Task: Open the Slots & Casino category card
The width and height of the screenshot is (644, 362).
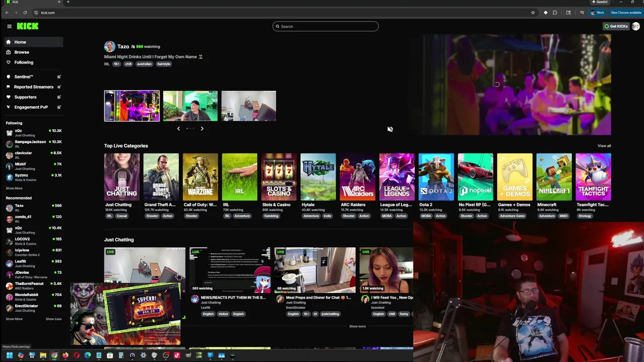Action: coord(279,177)
